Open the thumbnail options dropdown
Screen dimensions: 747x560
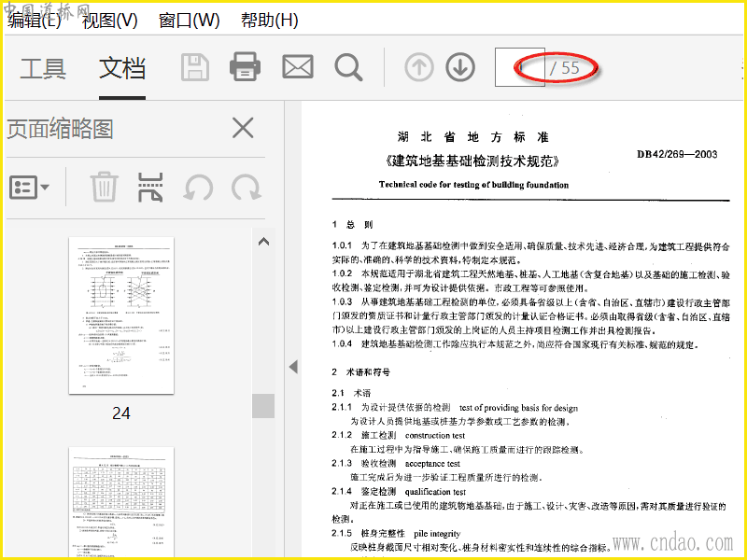[x=29, y=188]
